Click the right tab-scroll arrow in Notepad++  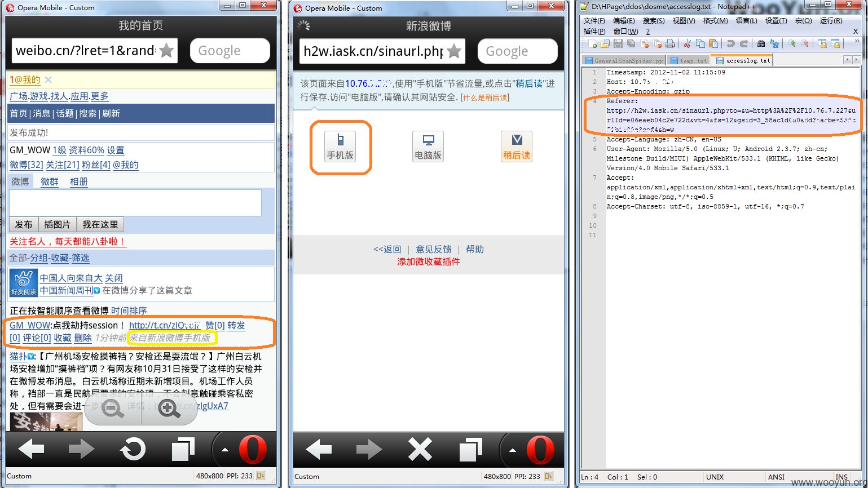click(857, 60)
